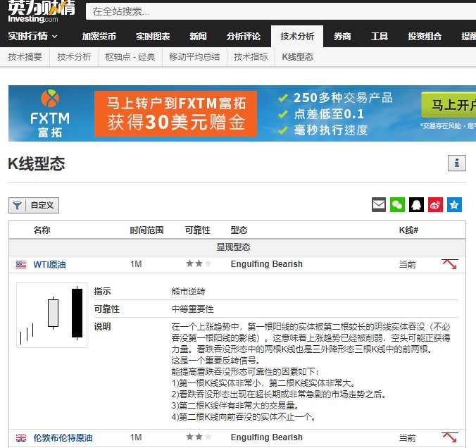Click the 中等重要性 reliability value
476x448 pixels.
pos(192,309)
